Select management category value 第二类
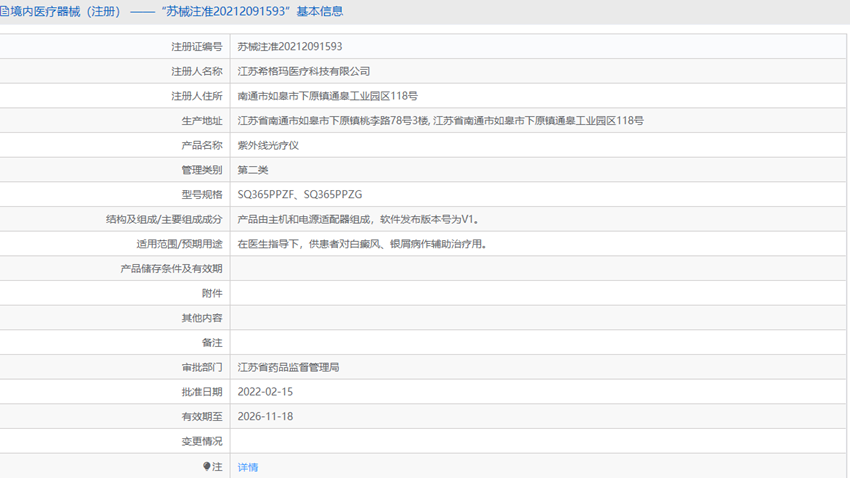The width and height of the screenshot is (850, 478). coord(253,170)
